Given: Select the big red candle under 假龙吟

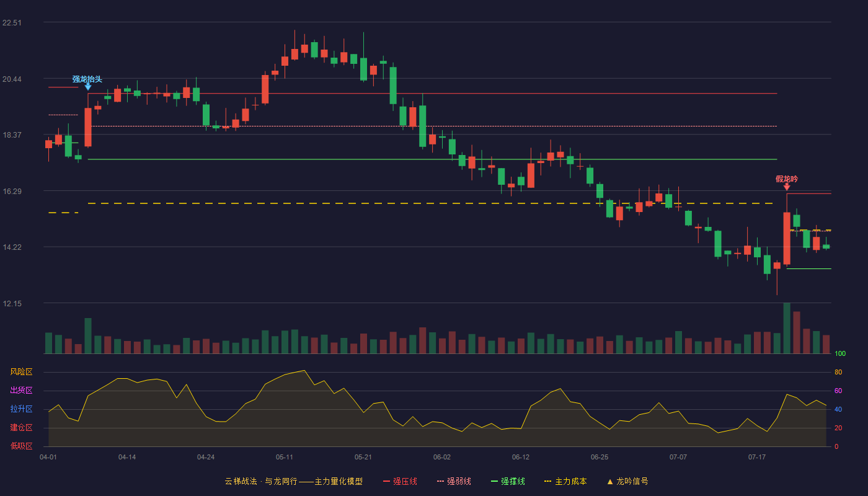Looking at the screenshot, I should tap(787, 238).
